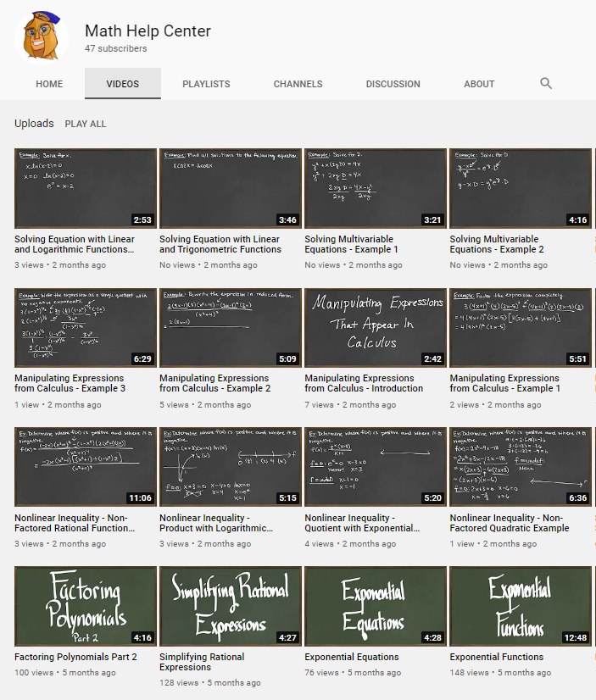Click title Solving Equation with Linear and Logarithmic Functions
Screen dimensions: 596x700
[x=75, y=244]
